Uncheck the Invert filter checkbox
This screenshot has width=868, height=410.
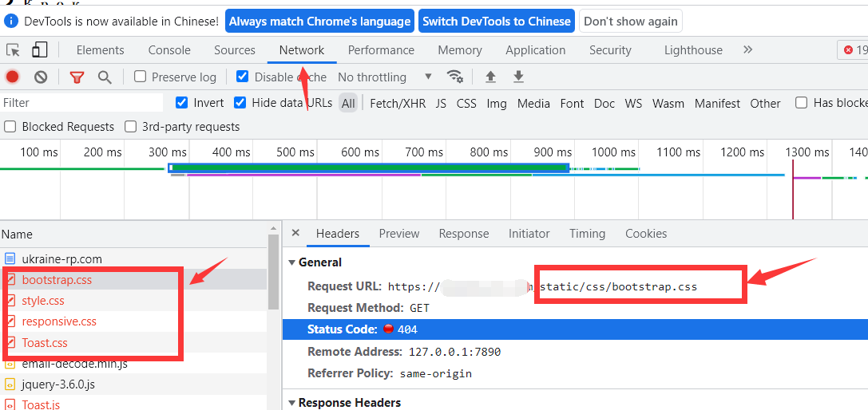pyautogui.click(x=182, y=103)
